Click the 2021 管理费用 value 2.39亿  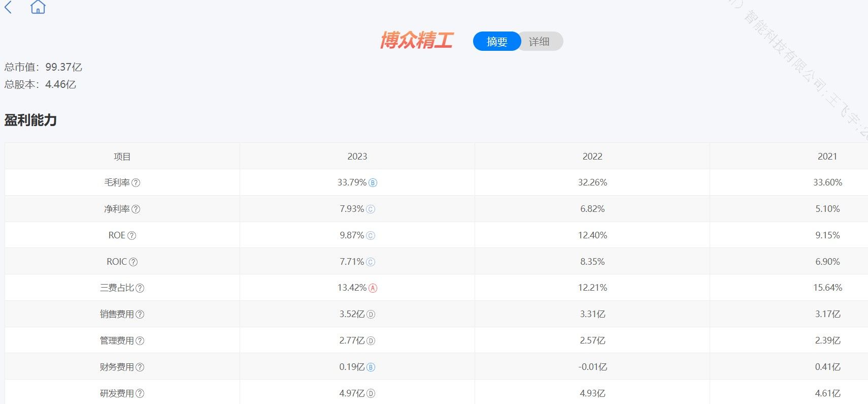[x=827, y=340]
